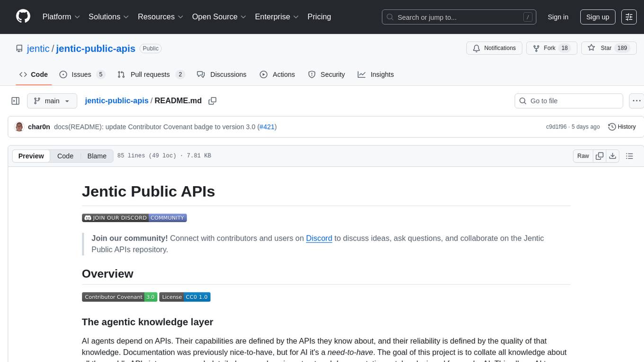
Task: Copy the README.md file path
Action: click(x=213, y=101)
